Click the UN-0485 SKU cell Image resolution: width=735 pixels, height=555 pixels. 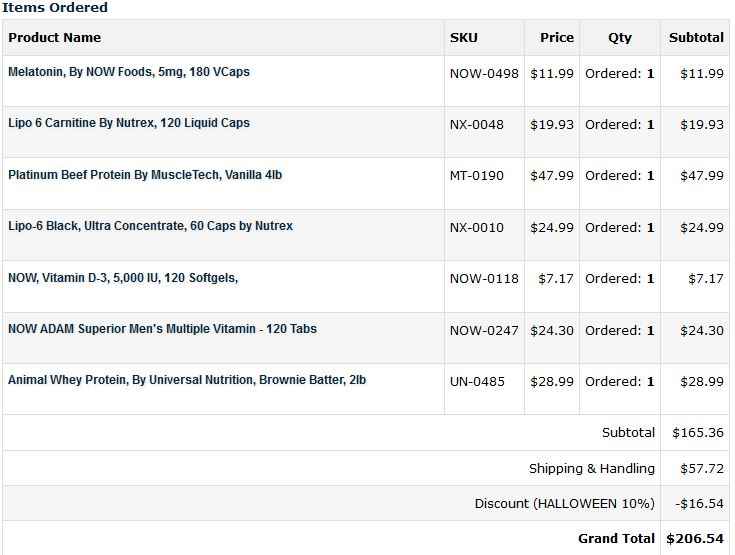tap(477, 382)
